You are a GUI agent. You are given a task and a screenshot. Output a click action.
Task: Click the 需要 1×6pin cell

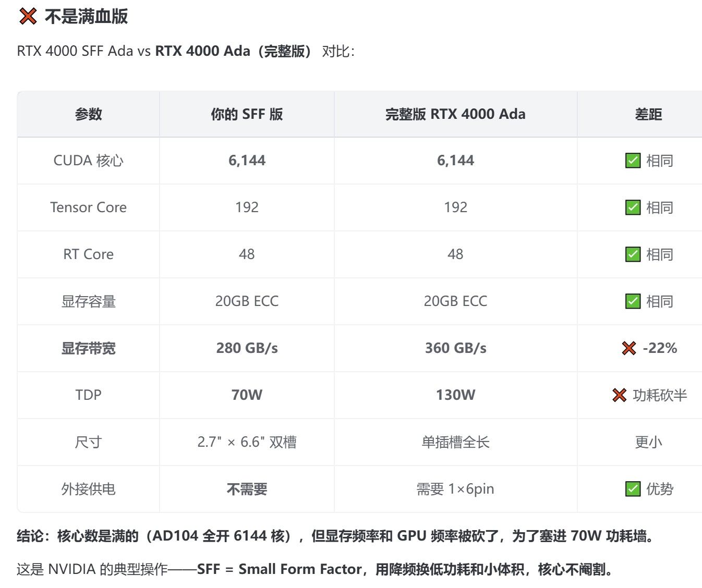point(455,489)
